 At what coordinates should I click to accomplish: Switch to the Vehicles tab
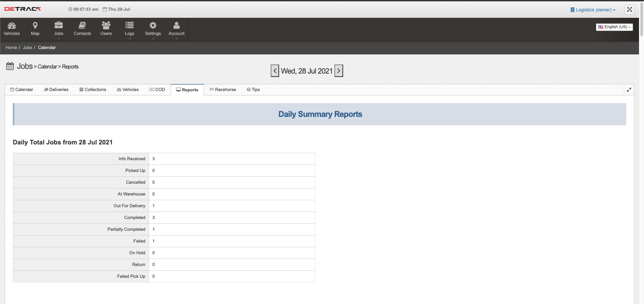coord(127,90)
